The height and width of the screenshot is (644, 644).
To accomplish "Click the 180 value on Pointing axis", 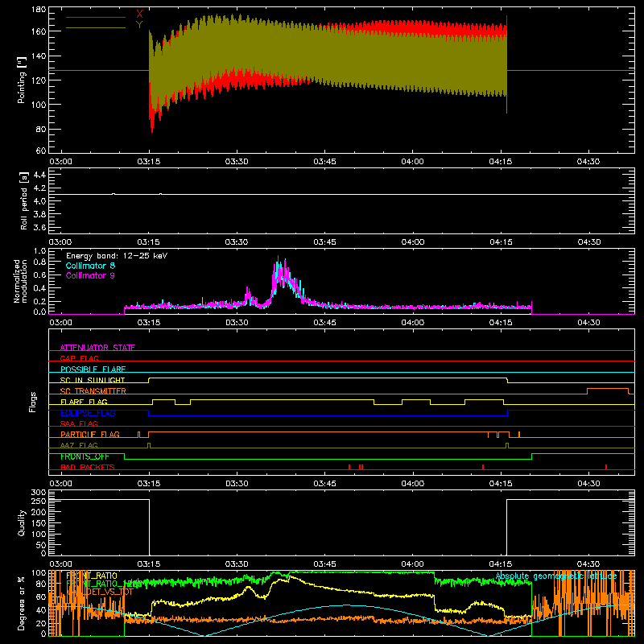I will point(39,10).
